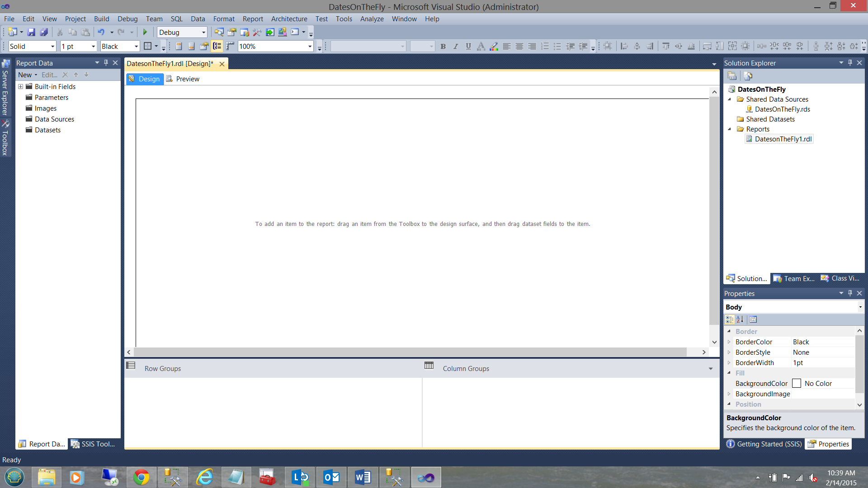
Task: Open the Toolbox icon in top toolbar
Action: pyautogui.click(x=257, y=32)
